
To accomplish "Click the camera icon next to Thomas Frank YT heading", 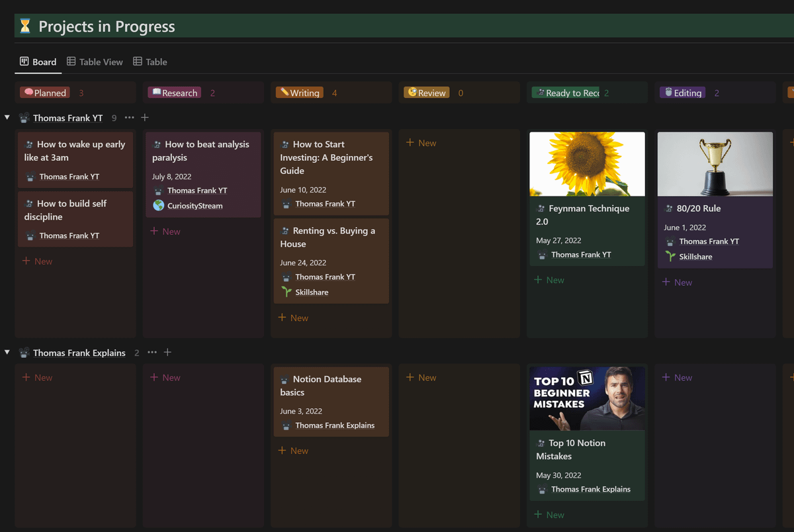I will point(24,118).
